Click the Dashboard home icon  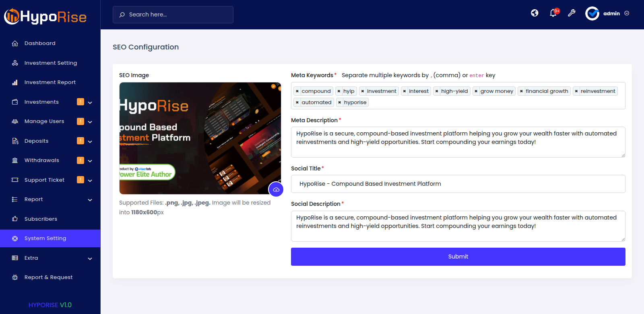point(15,43)
